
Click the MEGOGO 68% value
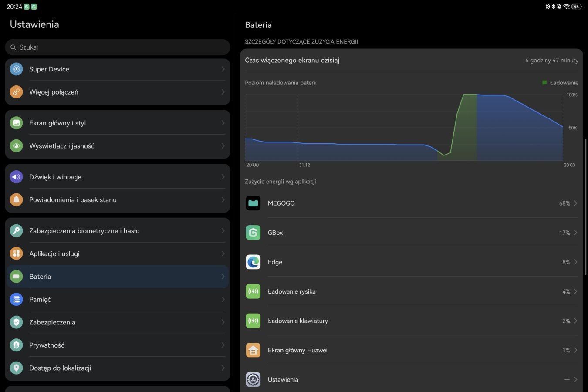[x=564, y=203]
